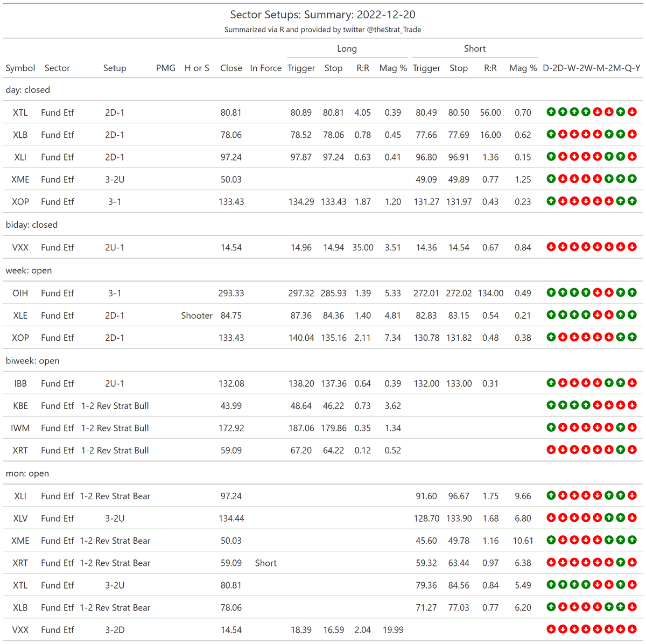
Task: Click the "Short" In Force cell in the XRT row
Action: pos(266,563)
